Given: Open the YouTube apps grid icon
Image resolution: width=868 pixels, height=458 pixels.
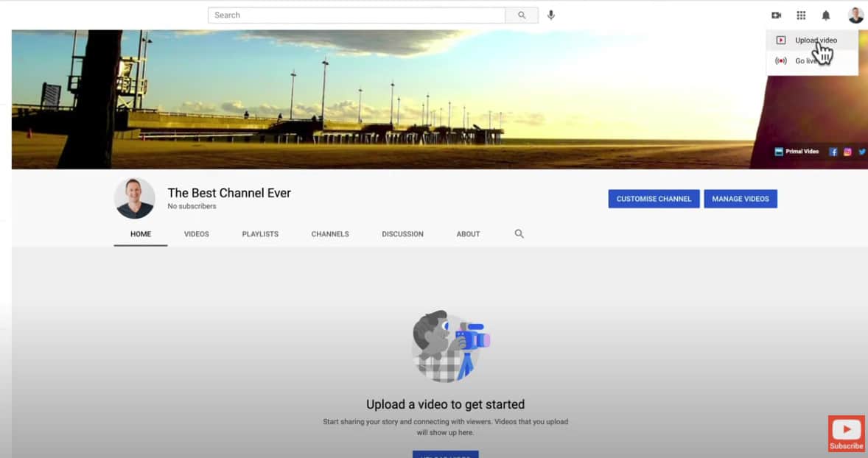Looking at the screenshot, I should point(801,15).
